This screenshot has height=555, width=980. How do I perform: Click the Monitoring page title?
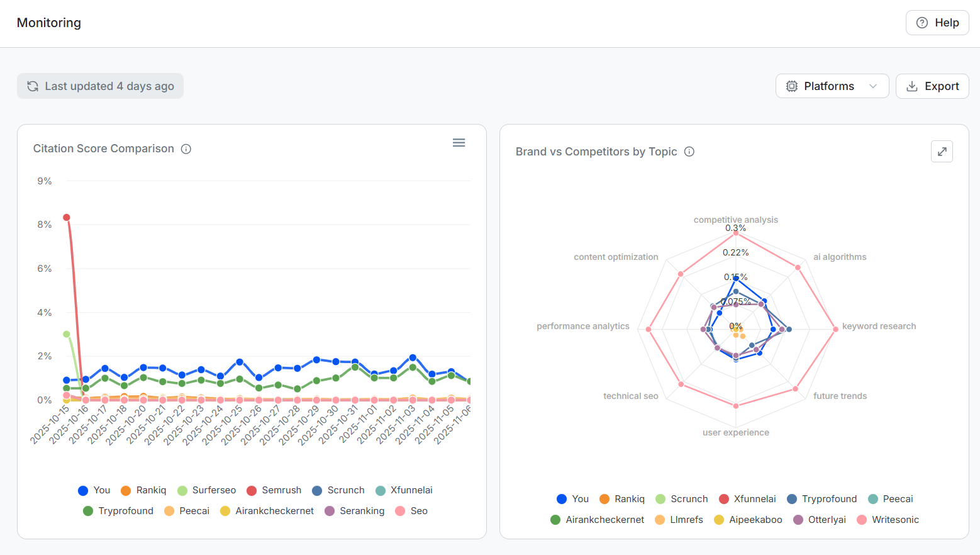pyautogui.click(x=49, y=23)
